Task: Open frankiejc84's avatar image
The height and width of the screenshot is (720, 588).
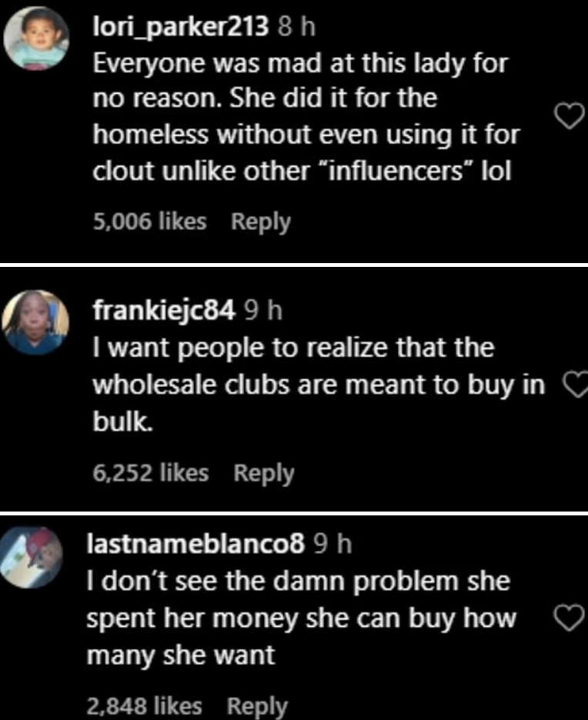Action: click(x=32, y=323)
